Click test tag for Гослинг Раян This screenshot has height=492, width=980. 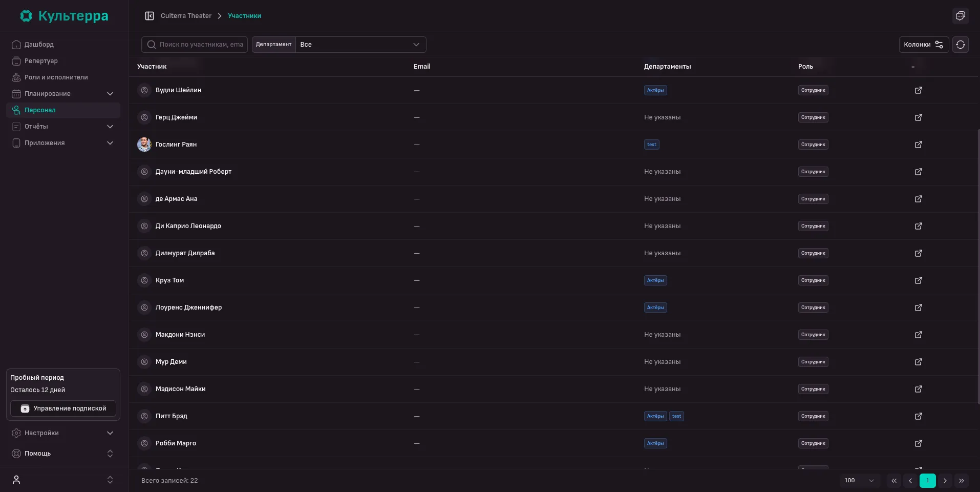[x=652, y=145]
